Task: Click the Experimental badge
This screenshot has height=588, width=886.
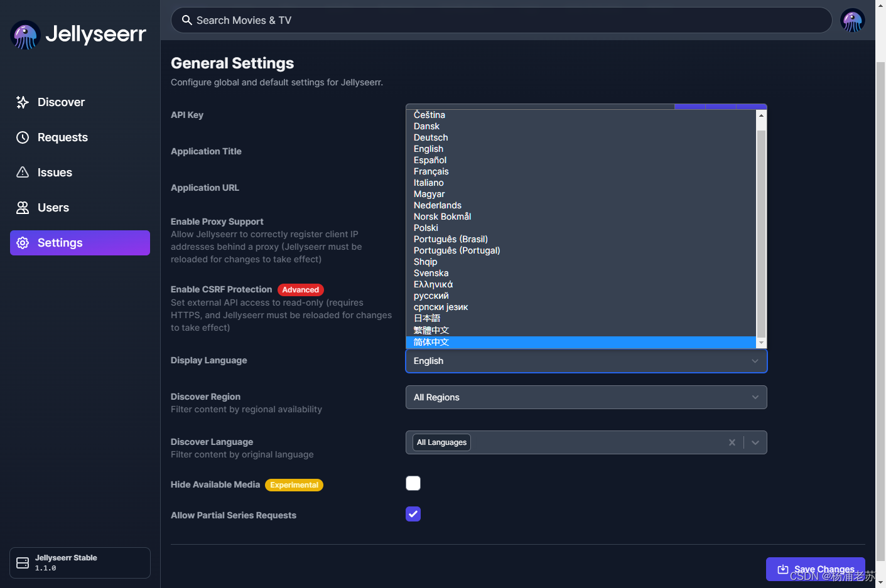Action: click(x=294, y=485)
